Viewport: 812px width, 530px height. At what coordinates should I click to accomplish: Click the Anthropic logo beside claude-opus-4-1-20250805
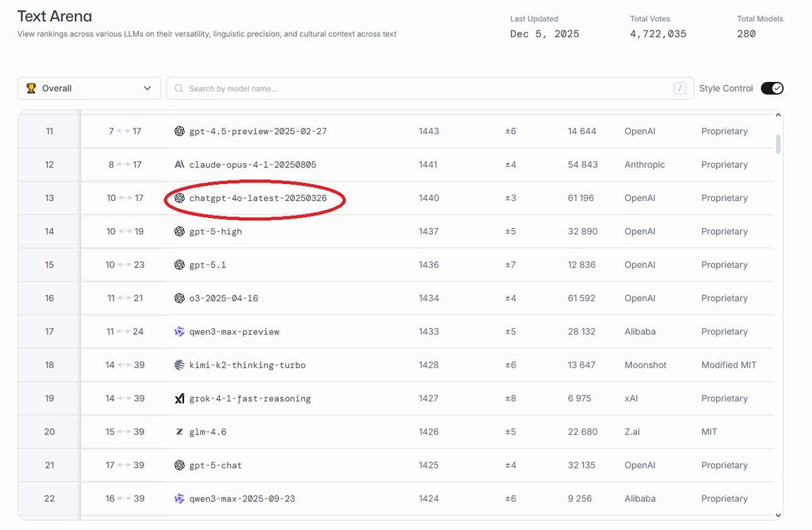[x=179, y=164]
